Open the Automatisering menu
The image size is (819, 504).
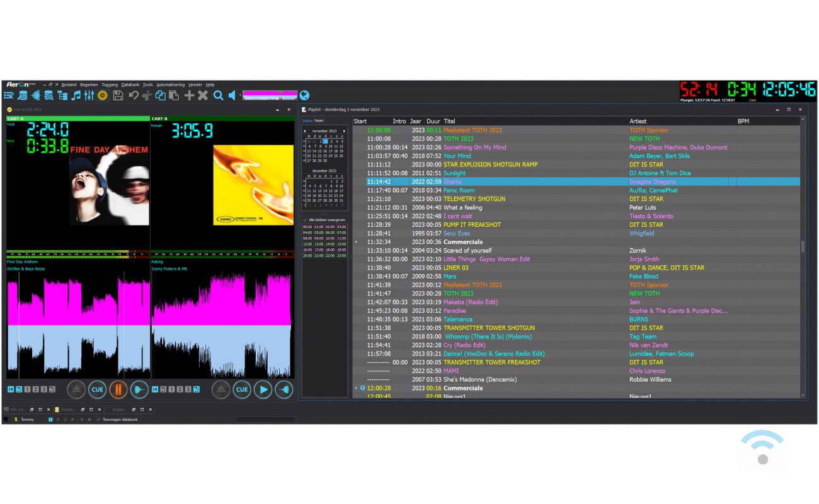(170, 84)
